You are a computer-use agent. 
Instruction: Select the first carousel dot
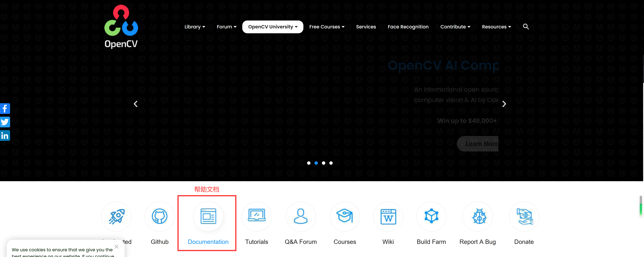tap(309, 163)
